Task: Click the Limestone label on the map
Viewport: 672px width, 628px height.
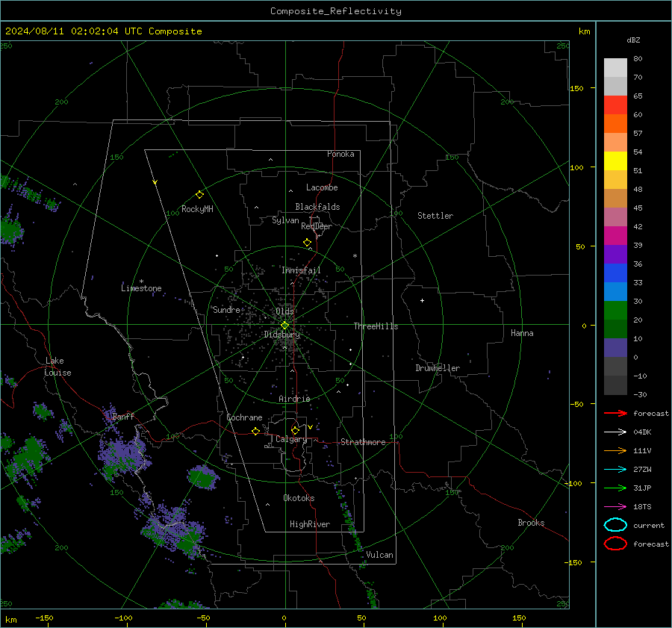Action: (x=141, y=288)
